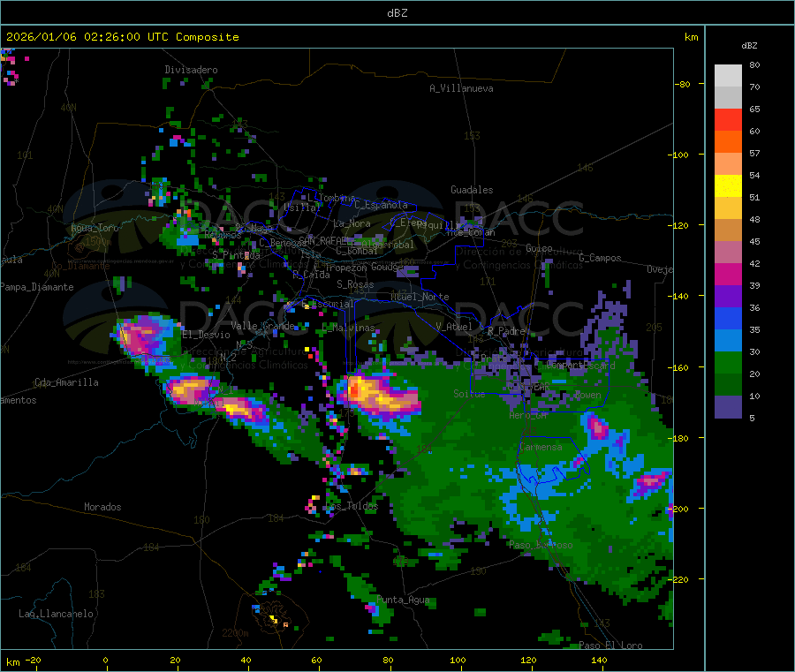Click the Bowen location label
The height and width of the screenshot is (672, 795).
point(587,395)
